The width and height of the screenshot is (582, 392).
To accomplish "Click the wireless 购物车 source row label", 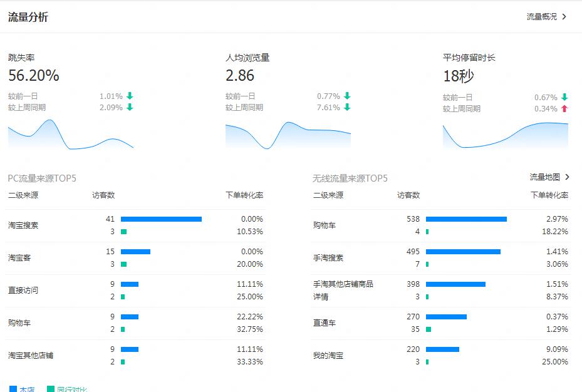I will point(325,225).
